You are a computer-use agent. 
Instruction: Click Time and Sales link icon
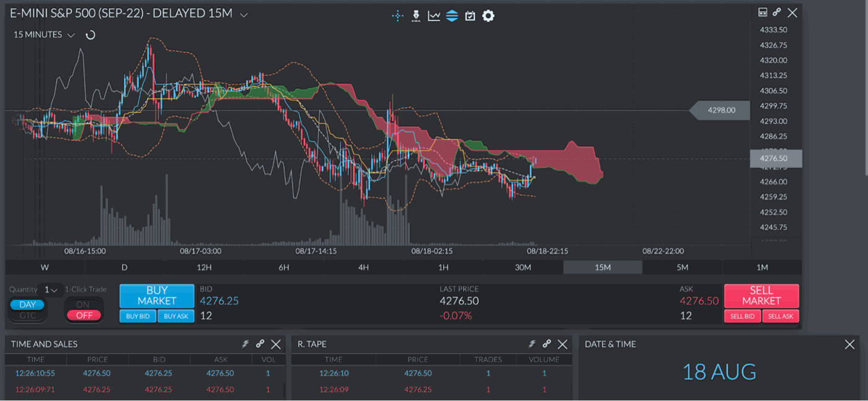[260, 344]
